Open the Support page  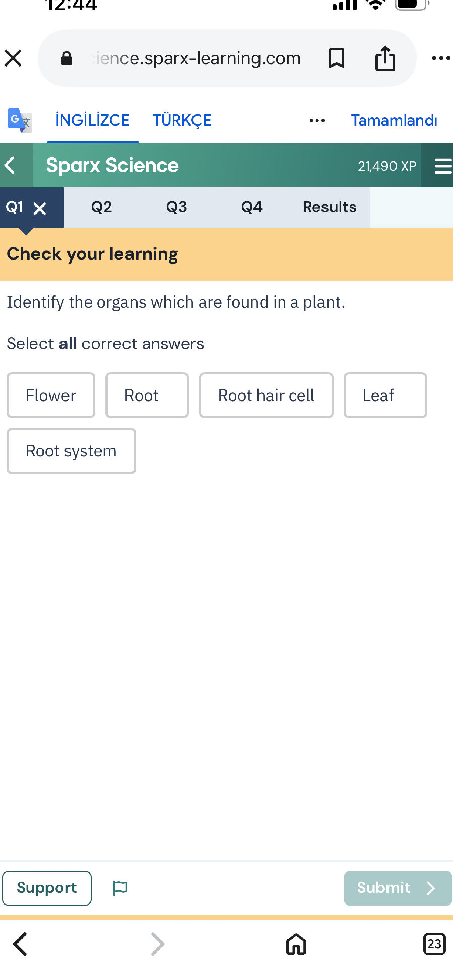point(46,888)
